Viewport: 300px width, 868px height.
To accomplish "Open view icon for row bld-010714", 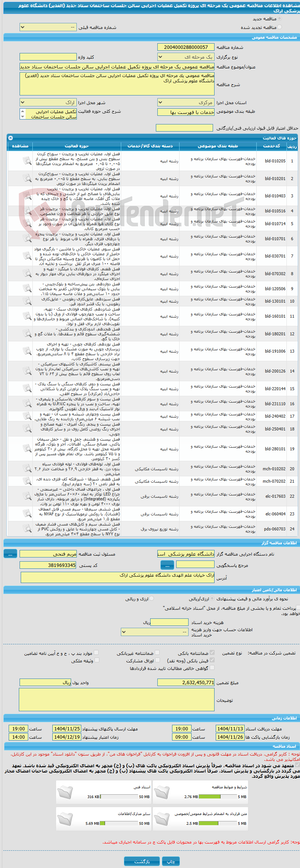I will 27,224.
